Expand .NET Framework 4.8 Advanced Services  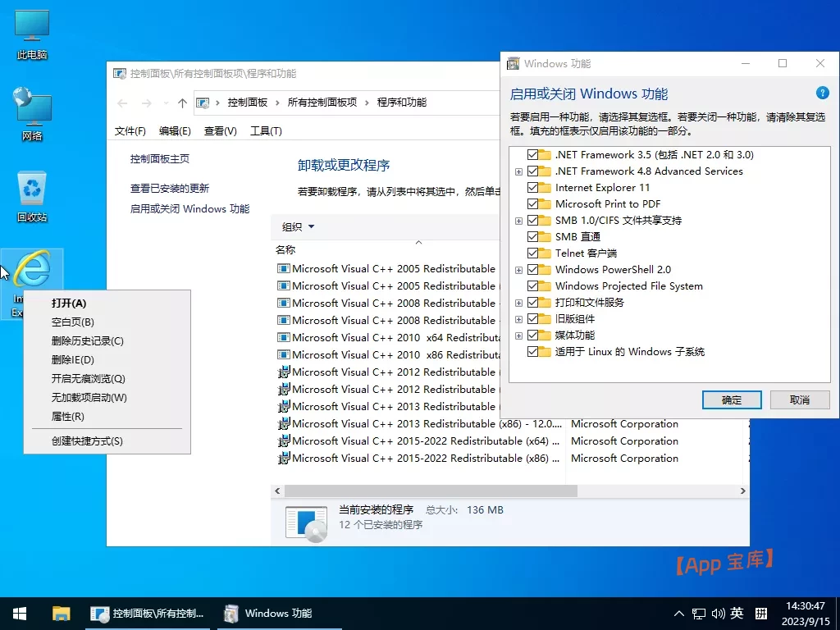[518, 171]
